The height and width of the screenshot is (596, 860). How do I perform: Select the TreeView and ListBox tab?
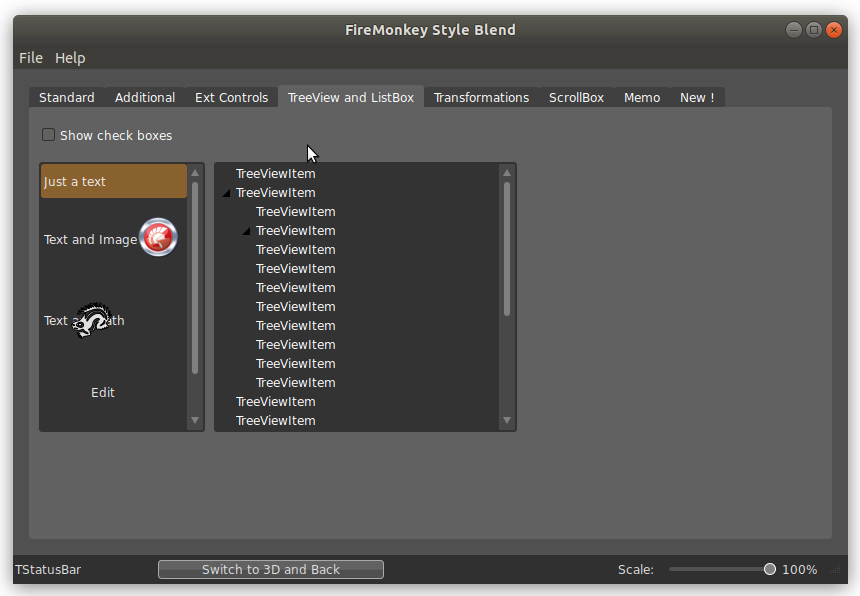click(x=351, y=97)
